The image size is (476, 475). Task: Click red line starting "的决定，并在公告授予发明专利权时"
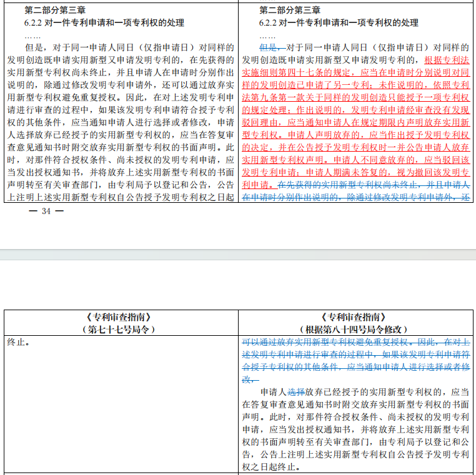[356, 147]
